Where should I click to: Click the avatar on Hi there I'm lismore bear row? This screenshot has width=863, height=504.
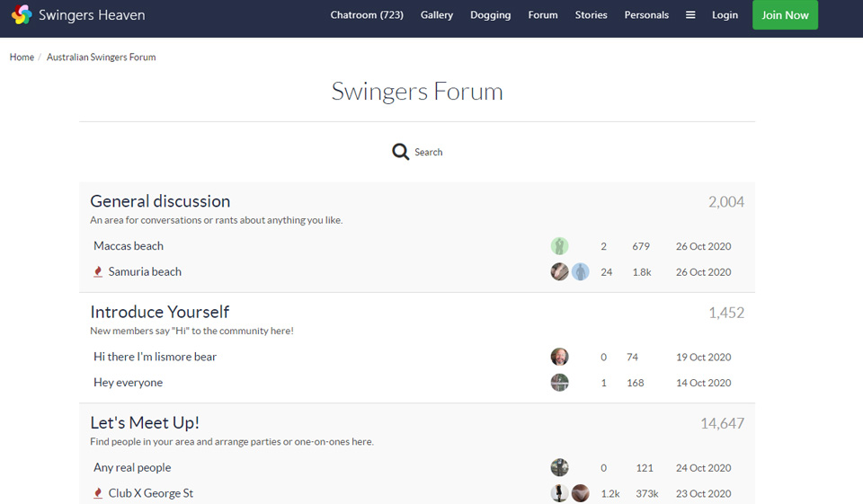[559, 357]
